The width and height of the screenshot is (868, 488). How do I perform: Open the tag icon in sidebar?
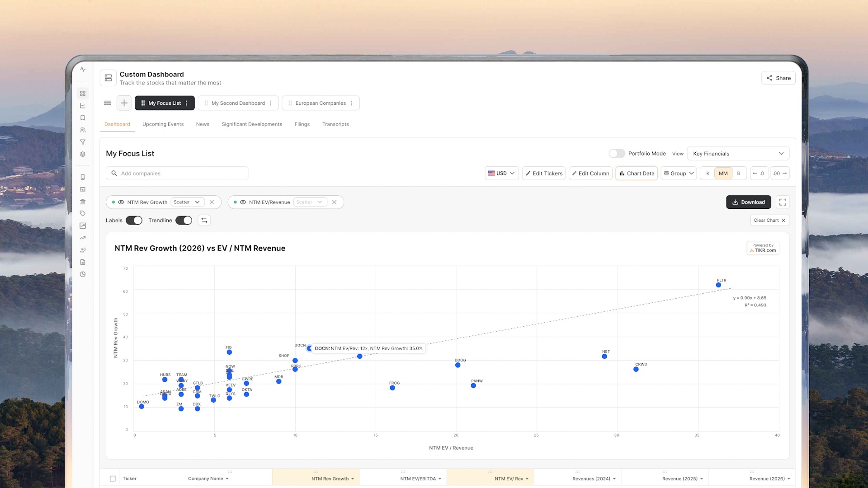pos(83,213)
